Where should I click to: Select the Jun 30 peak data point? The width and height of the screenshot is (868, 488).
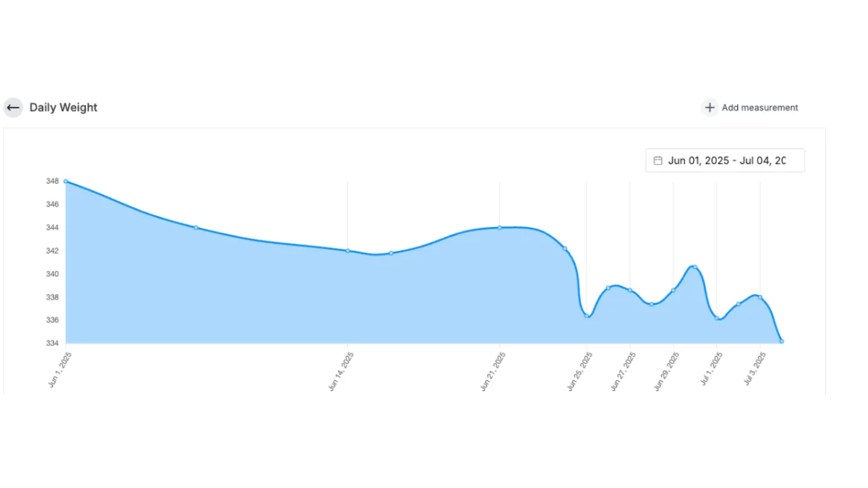(x=694, y=267)
